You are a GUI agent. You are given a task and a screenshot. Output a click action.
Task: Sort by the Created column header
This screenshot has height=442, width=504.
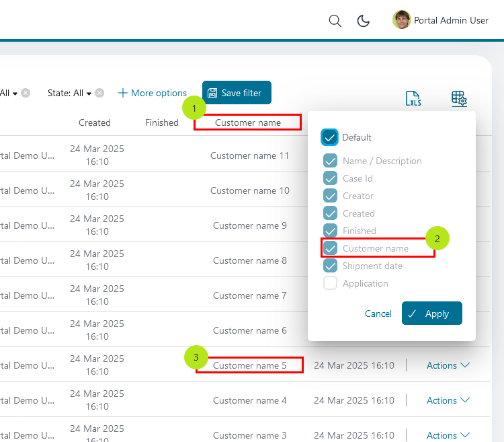point(95,122)
